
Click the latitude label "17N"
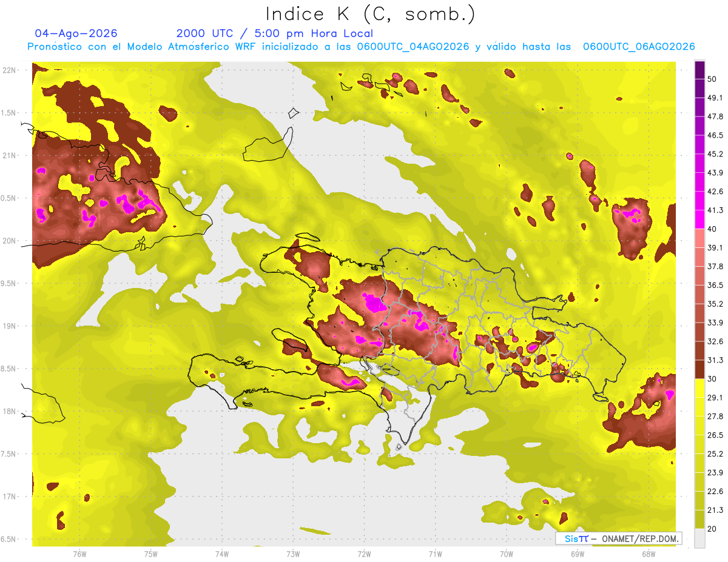pyautogui.click(x=9, y=497)
